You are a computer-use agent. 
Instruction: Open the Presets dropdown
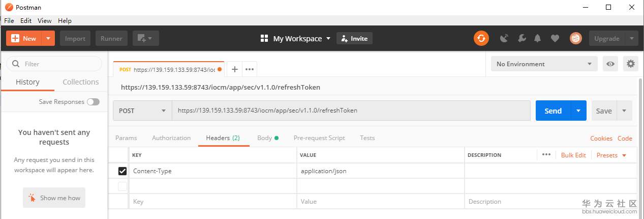(x=611, y=155)
